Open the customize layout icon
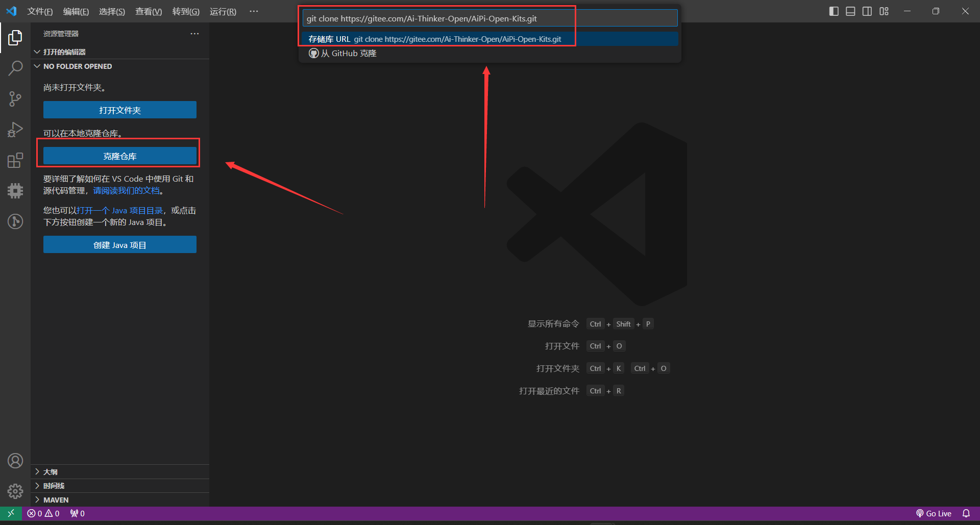Image resolution: width=980 pixels, height=525 pixels. point(884,11)
